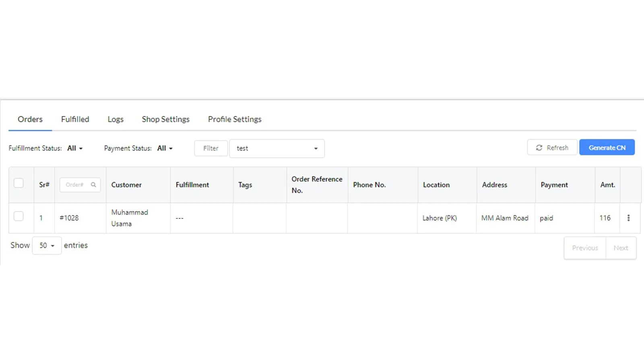This screenshot has width=644, height=362.
Task: Open the Profile Settings tab
Action: [x=235, y=119]
